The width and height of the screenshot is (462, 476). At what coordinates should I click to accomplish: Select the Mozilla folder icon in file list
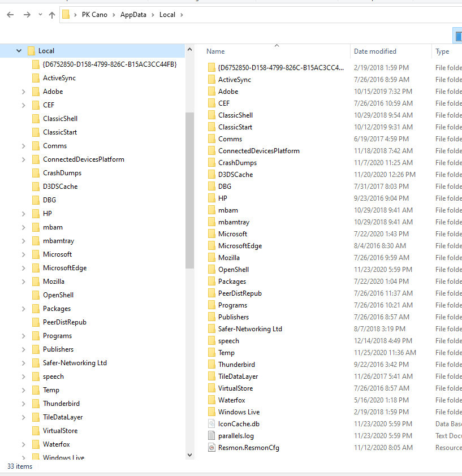point(211,258)
